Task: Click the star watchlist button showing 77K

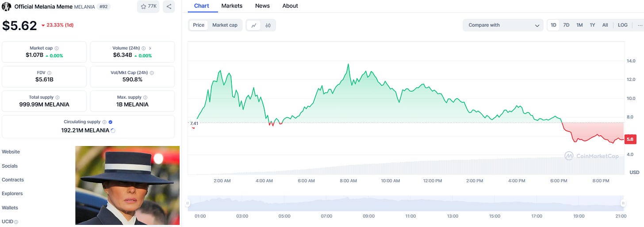Action: click(148, 6)
